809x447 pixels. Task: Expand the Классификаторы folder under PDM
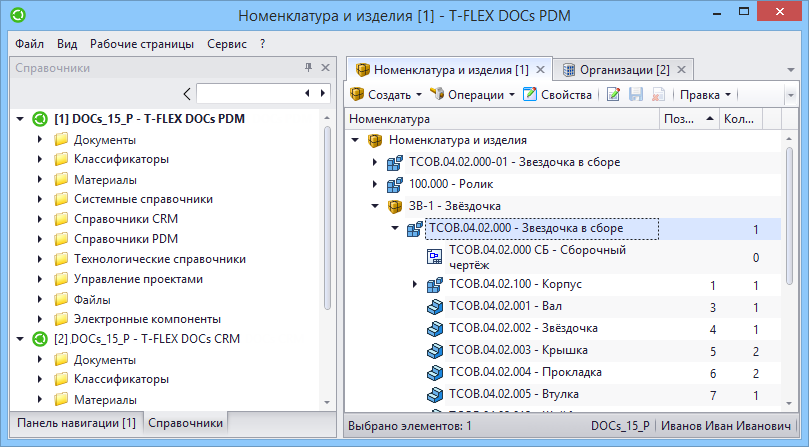(40, 159)
